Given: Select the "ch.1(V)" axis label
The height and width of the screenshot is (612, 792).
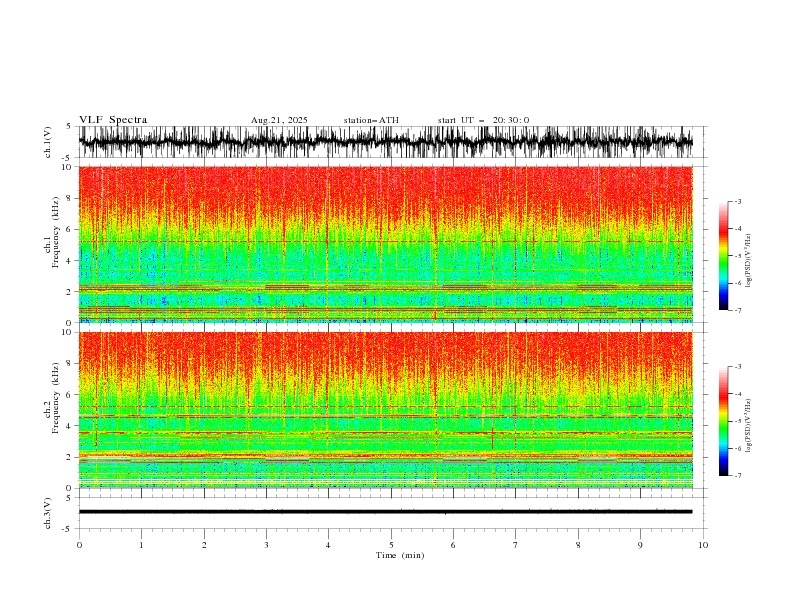Looking at the screenshot, I should [x=48, y=142].
